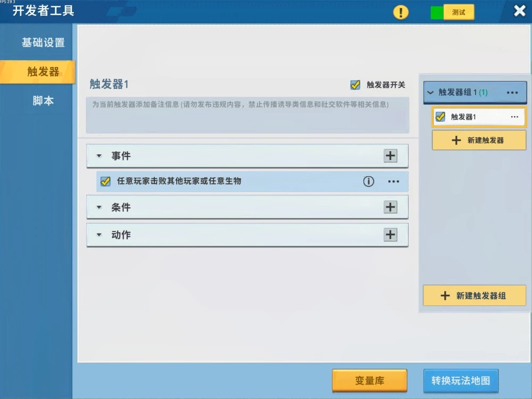Open info details for the player defeat event

tap(368, 181)
